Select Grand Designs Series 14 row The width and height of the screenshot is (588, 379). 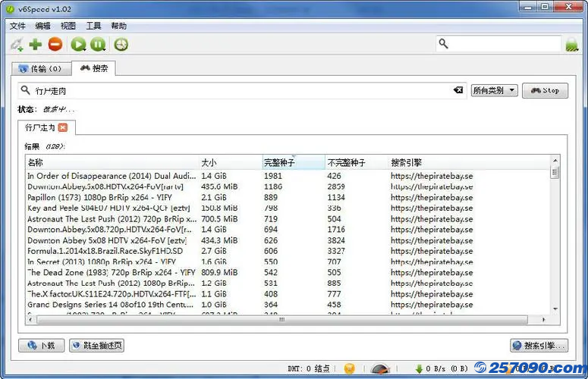[288, 305]
